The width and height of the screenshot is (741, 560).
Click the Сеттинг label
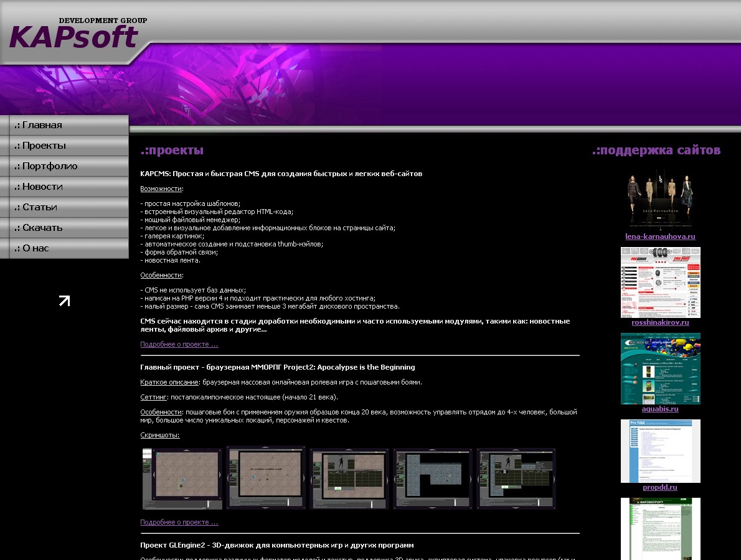(x=154, y=397)
